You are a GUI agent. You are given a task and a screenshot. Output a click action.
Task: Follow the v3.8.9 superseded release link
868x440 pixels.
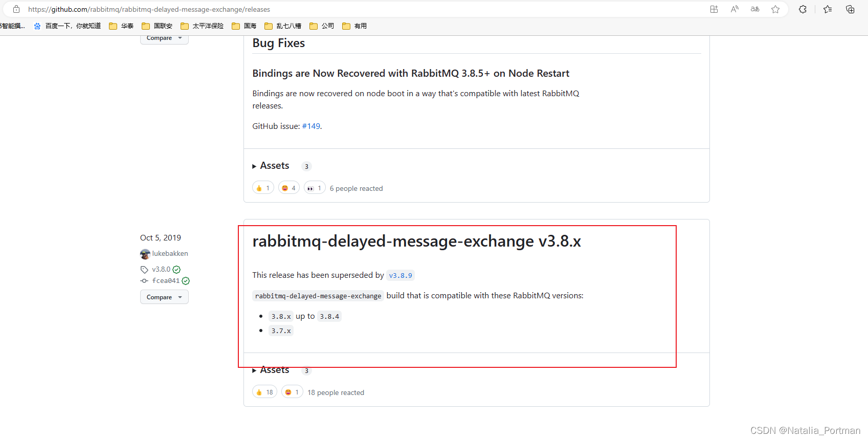tap(400, 276)
